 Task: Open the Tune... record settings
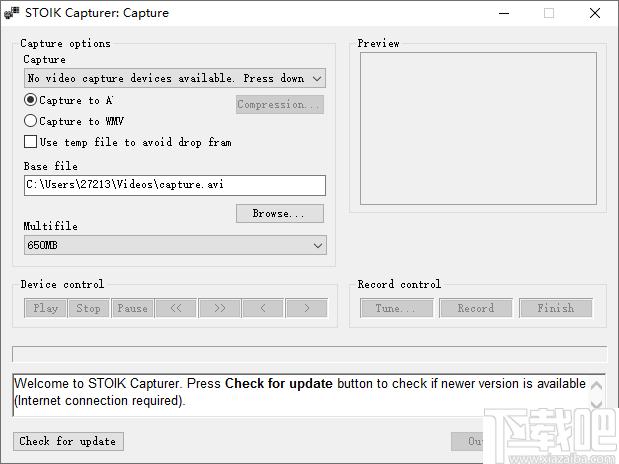(x=396, y=308)
